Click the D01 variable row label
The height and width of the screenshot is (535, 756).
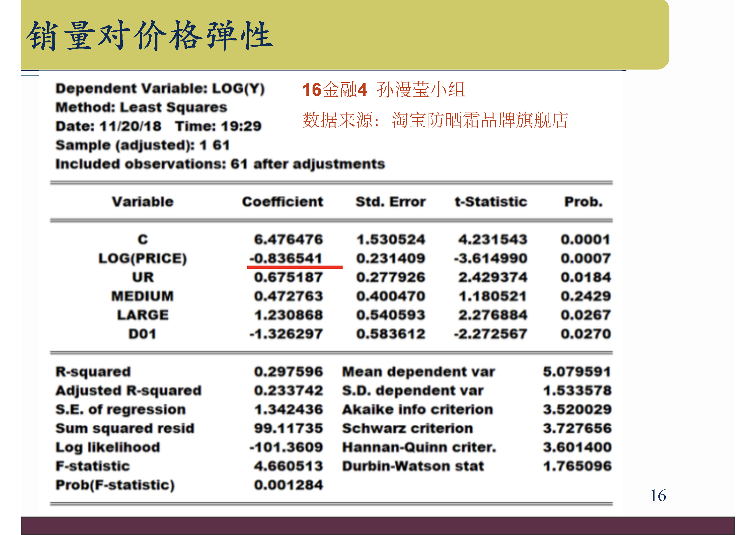142,334
